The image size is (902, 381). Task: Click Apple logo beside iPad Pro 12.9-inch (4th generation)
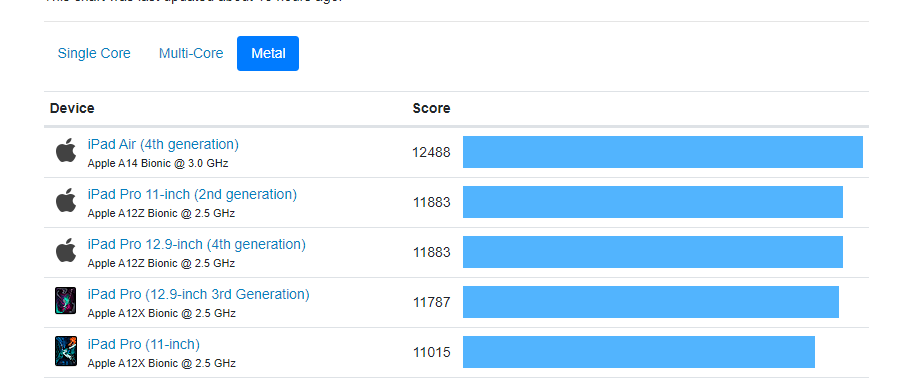pos(66,251)
